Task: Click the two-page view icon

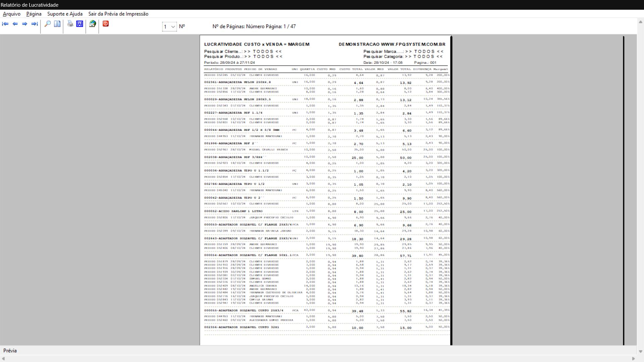Action: [x=57, y=24]
